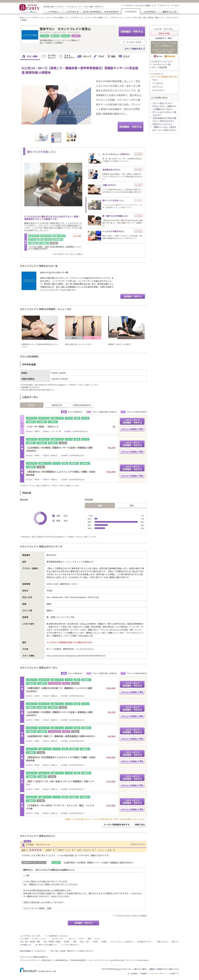Viewport: 199px width, 980px height.
Task: Open the エステサロン navigation tab
Action: pyautogui.click(x=150, y=12)
